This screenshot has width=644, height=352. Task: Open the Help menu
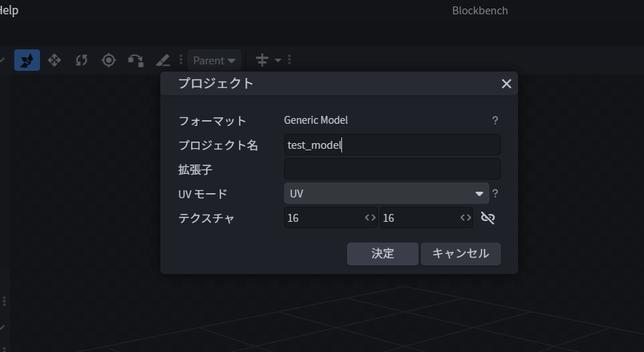(9, 11)
